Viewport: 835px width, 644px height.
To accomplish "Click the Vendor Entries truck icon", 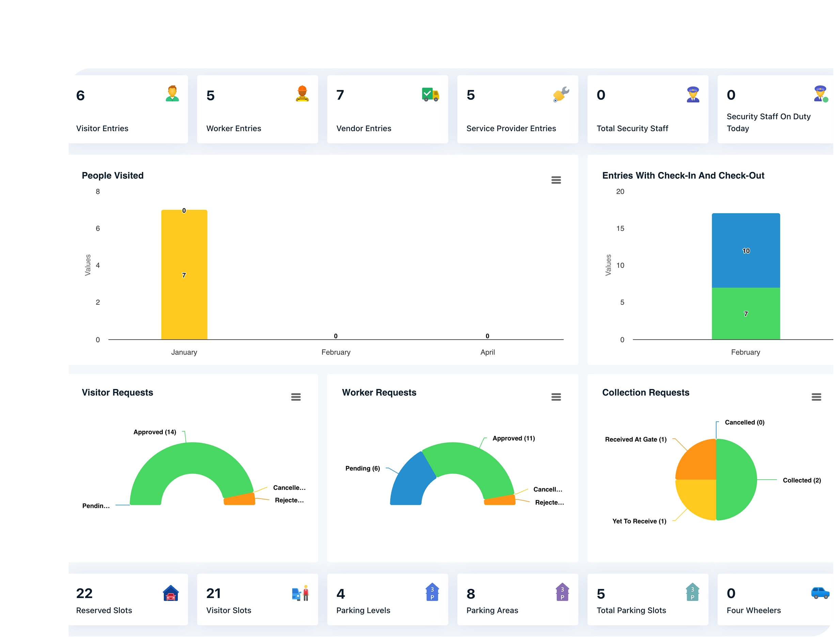I will (x=430, y=94).
